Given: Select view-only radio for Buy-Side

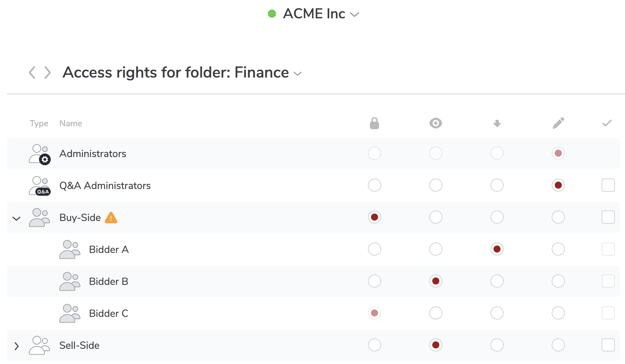Looking at the screenshot, I should click(x=435, y=217).
